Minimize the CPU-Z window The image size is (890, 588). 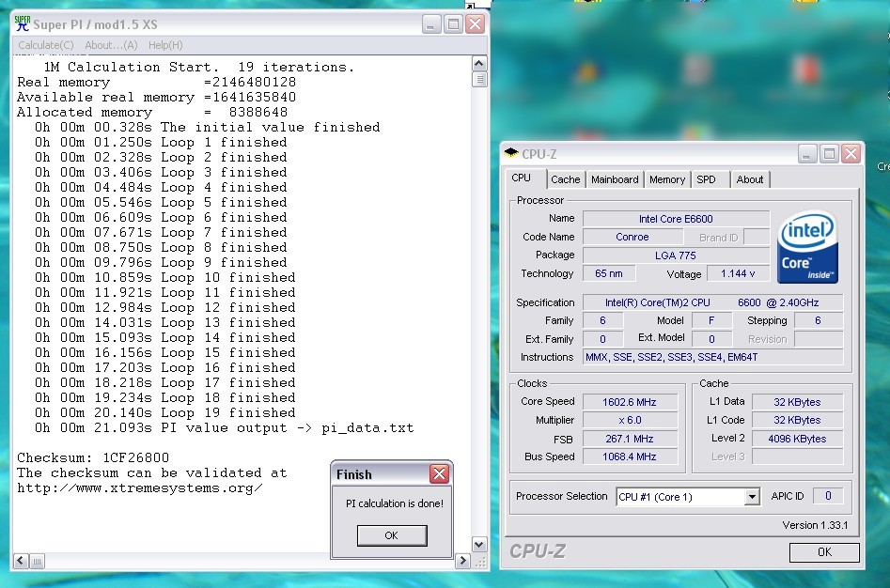coord(807,154)
